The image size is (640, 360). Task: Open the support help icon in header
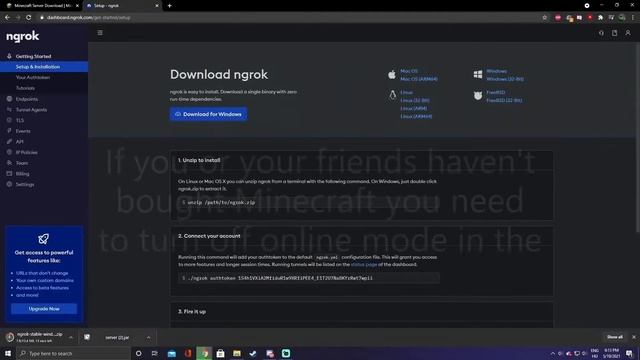tap(601, 33)
